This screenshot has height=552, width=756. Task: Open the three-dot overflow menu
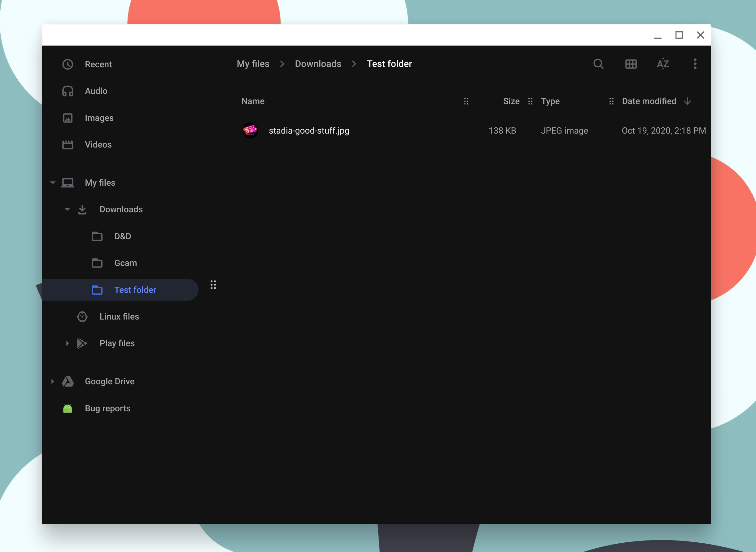click(x=695, y=64)
